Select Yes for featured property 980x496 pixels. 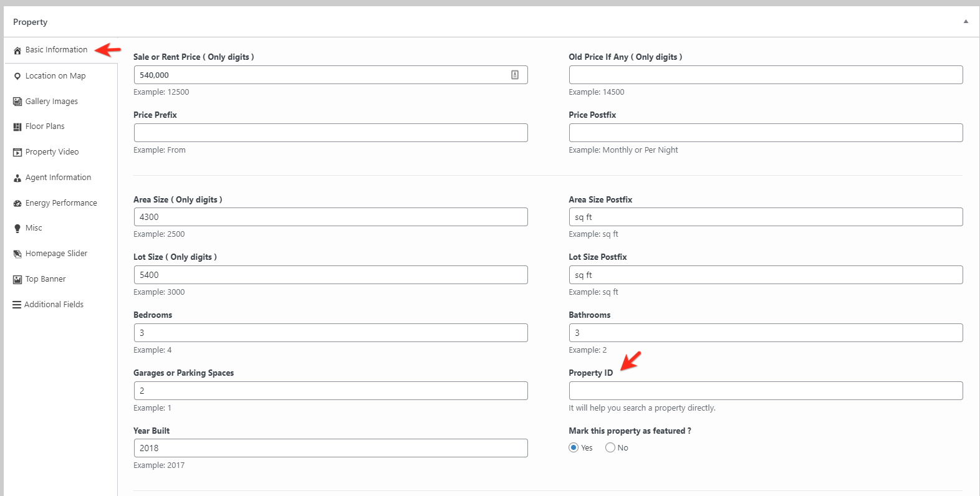[574, 447]
